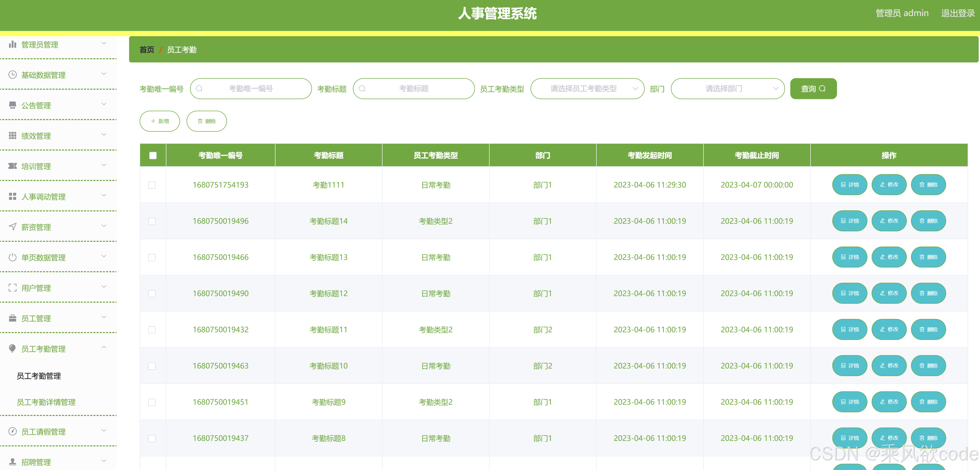The width and height of the screenshot is (980, 470).
Task: Open the 请选择部门 dropdown
Action: click(727, 89)
